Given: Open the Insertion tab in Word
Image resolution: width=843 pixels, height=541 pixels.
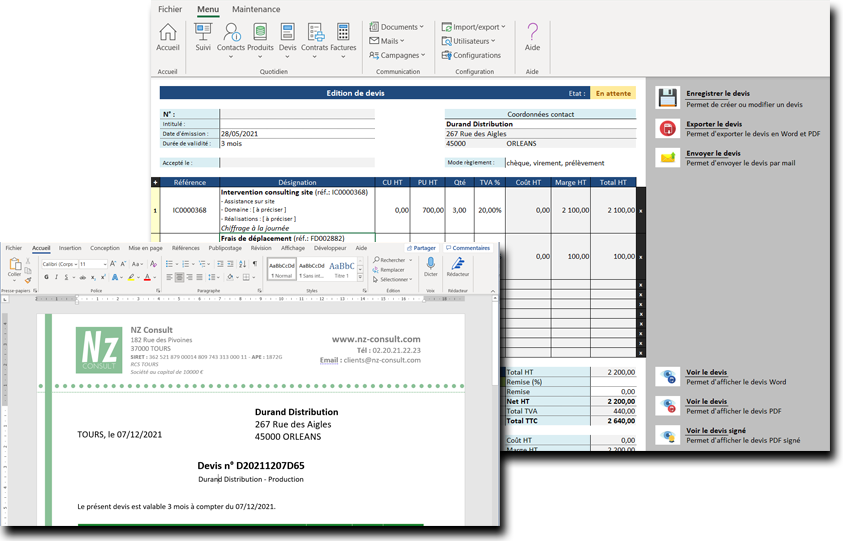Looking at the screenshot, I should coord(70,248).
